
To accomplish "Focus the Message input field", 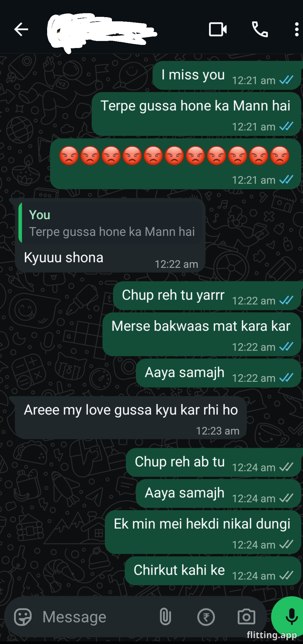I will pos(95,617).
